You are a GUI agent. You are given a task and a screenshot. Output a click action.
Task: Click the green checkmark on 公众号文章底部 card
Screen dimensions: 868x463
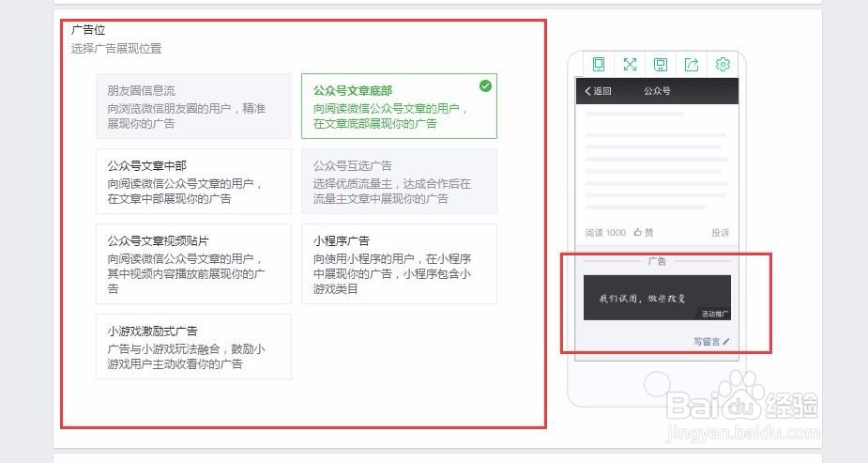(485, 85)
